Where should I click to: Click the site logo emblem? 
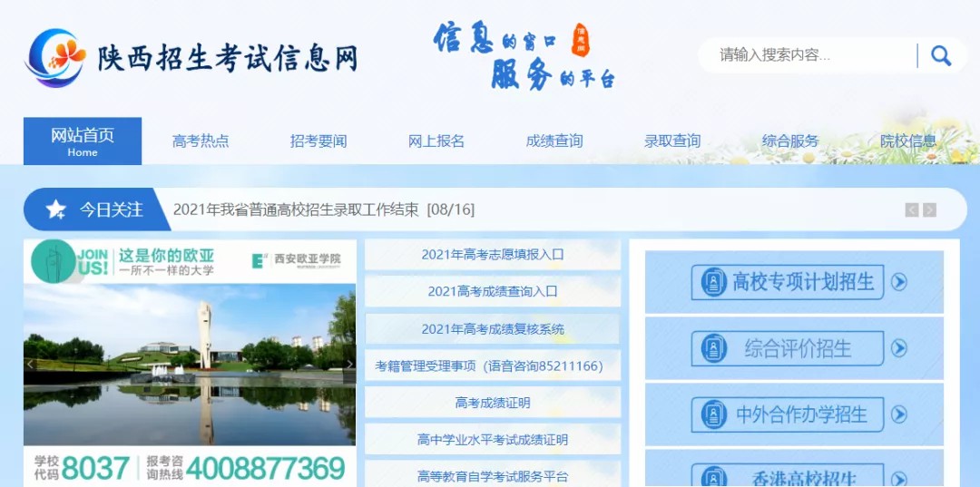tap(55, 57)
